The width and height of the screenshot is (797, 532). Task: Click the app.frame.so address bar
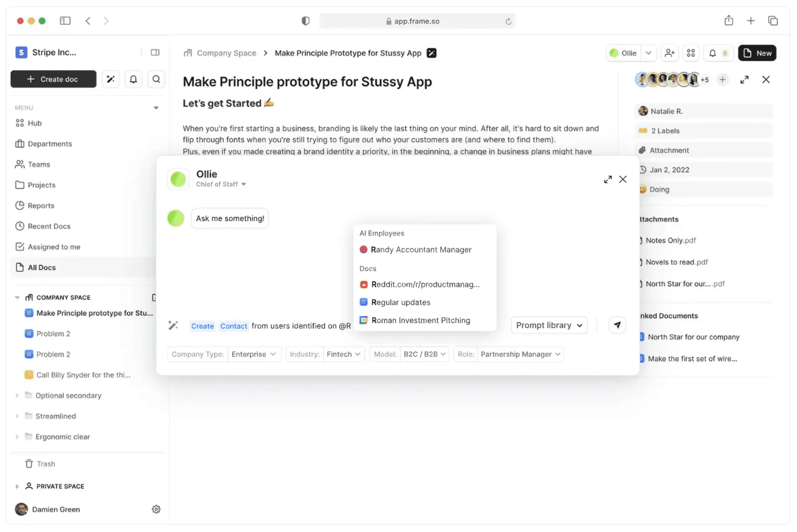click(416, 21)
